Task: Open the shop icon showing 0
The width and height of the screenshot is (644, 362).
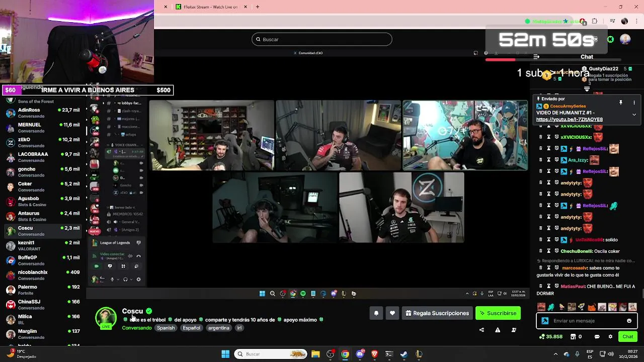Action: click(x=577, y=336)
